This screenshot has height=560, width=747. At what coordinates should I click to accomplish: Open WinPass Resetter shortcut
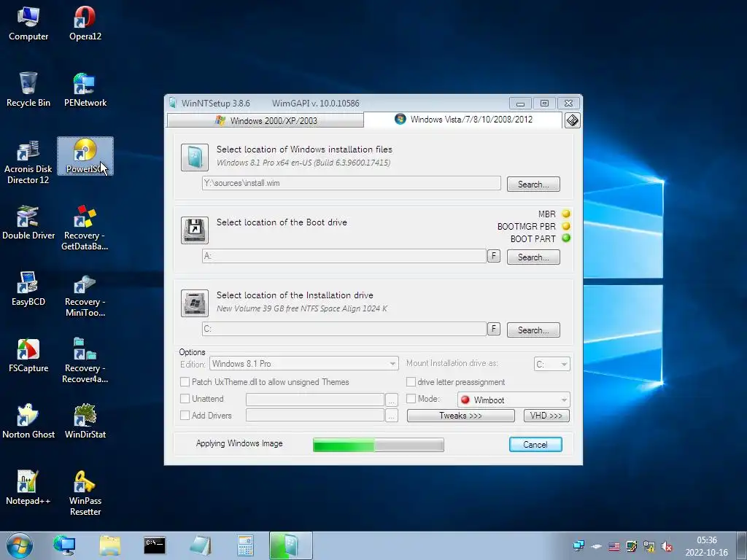coord(85,494)
